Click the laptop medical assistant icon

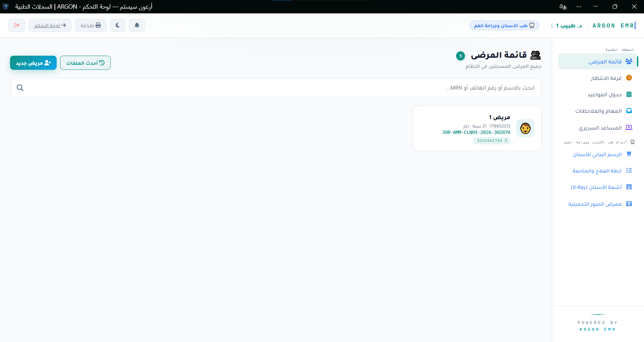pos(629,128)
